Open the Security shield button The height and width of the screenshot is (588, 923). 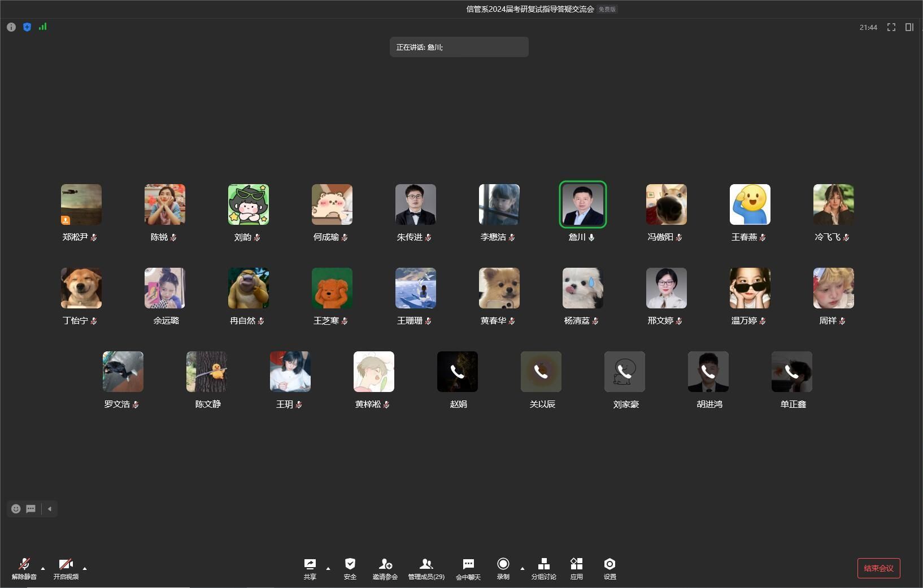point(350,568)
